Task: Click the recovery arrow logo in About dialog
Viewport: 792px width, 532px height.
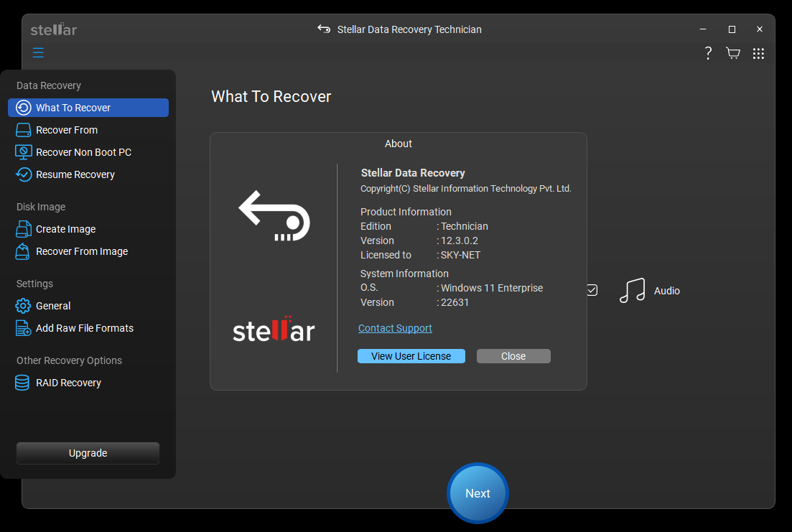Action: pos(274,215)
